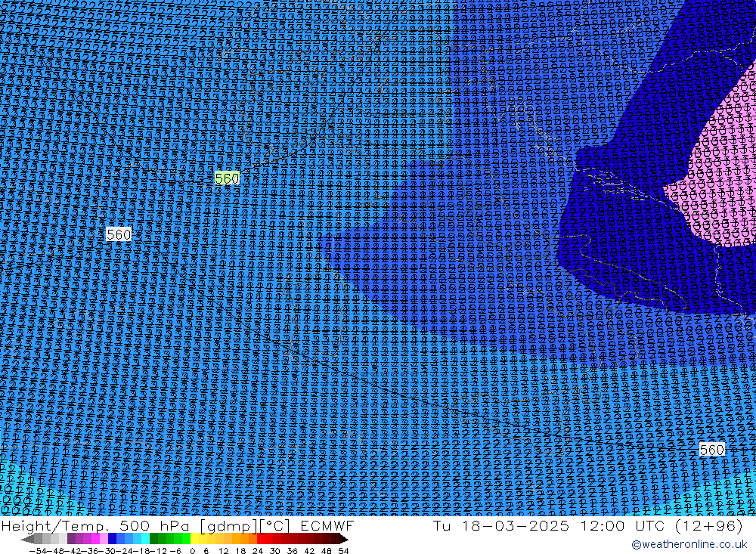Click the bright yellow legend swatch above 0
This screenshot has height=554, width=756.
coord(195,539)
